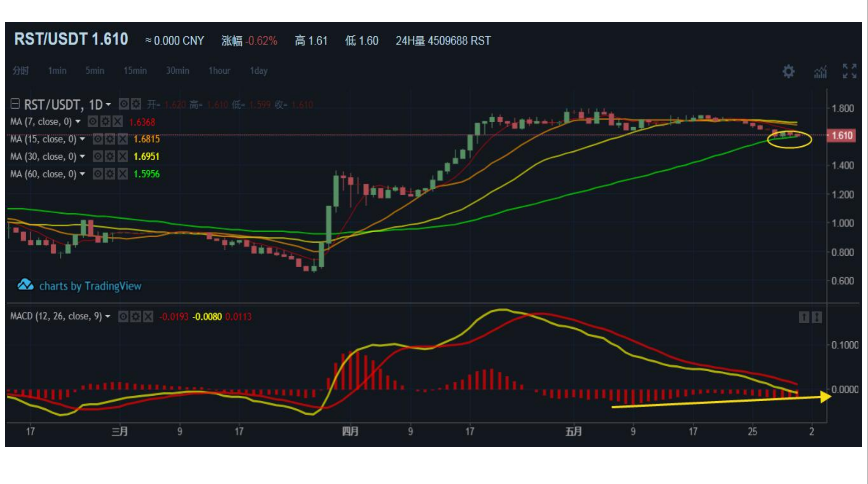Click the yellow MACD value -0.0080
The width and height of the screenshot is (868, 484).
pos(207,316)
